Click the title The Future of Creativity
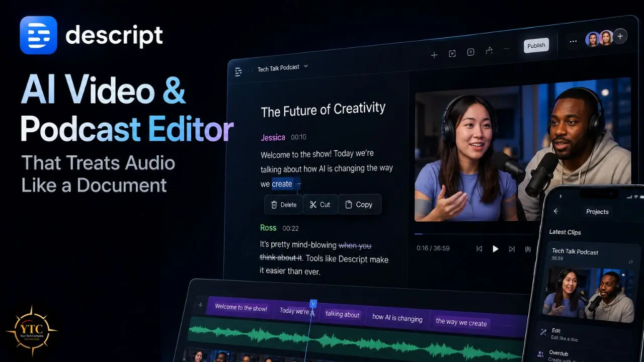Image resolution: width=644 pixels, height=362 pixels. [323, 110]
